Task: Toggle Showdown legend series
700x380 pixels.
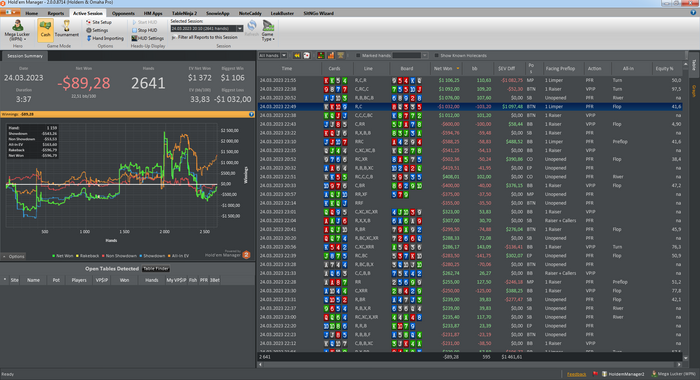Action: (x=152, y=256)
